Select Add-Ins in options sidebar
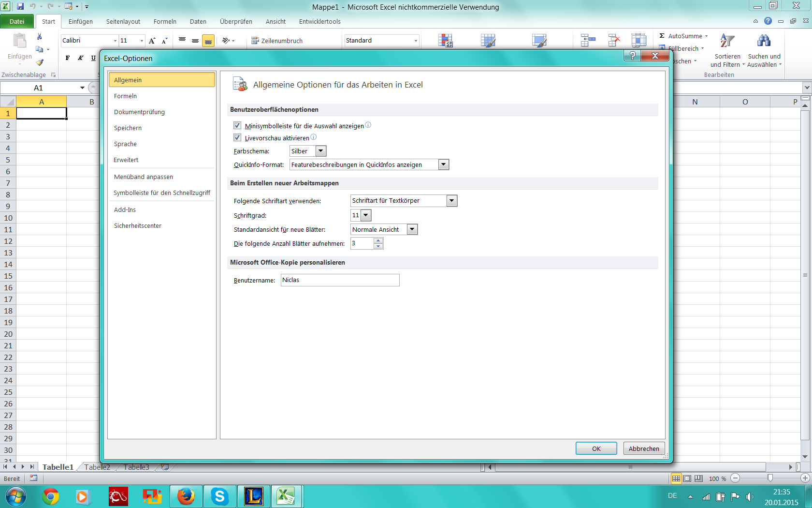Image resolution: width=812 pixels, height=508 pixels. coord(161,209)
